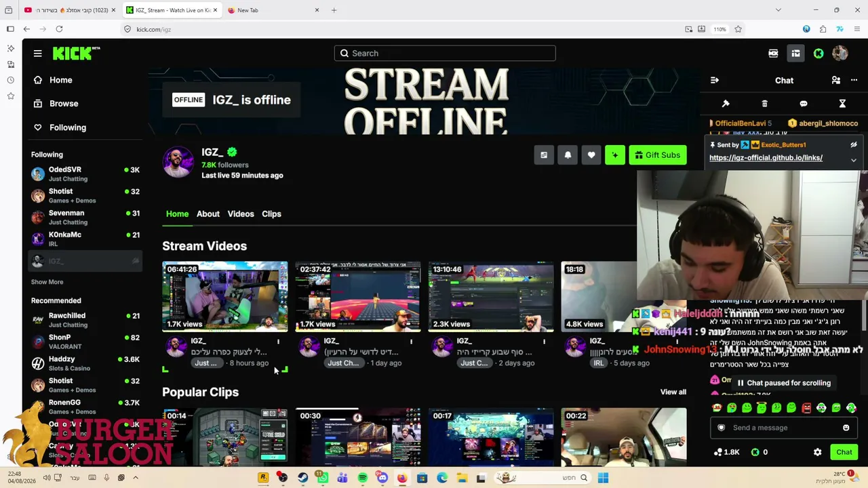Screen dimensions: 868x488
Task: Click the channel news panel button
Action: coord(544,155)
